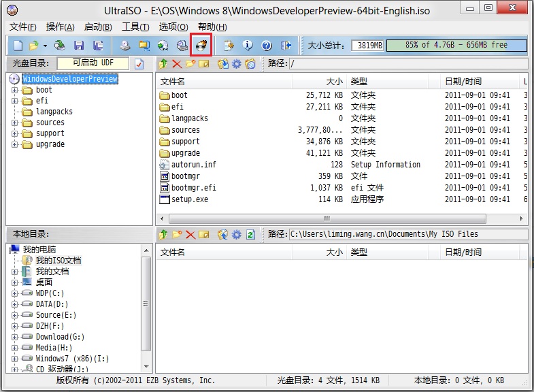The width and height of the screenshot is (534, 392).
Task: Click the Refresh icon in local toolbar
Action: tap(250, 234)
